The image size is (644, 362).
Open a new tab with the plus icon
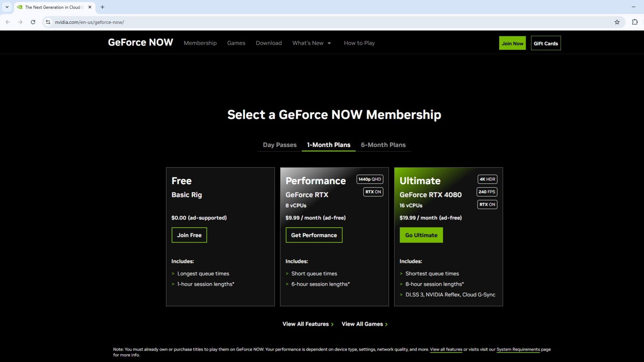102,7
